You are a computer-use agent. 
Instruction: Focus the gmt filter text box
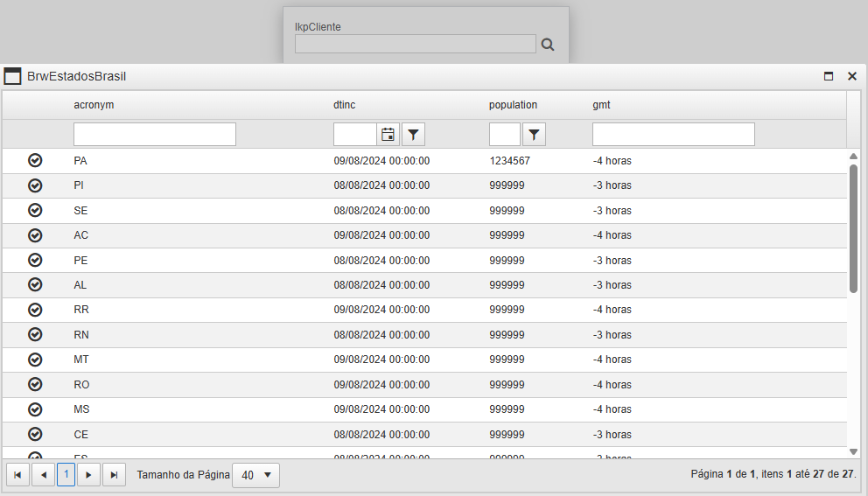tap(674, 135)
